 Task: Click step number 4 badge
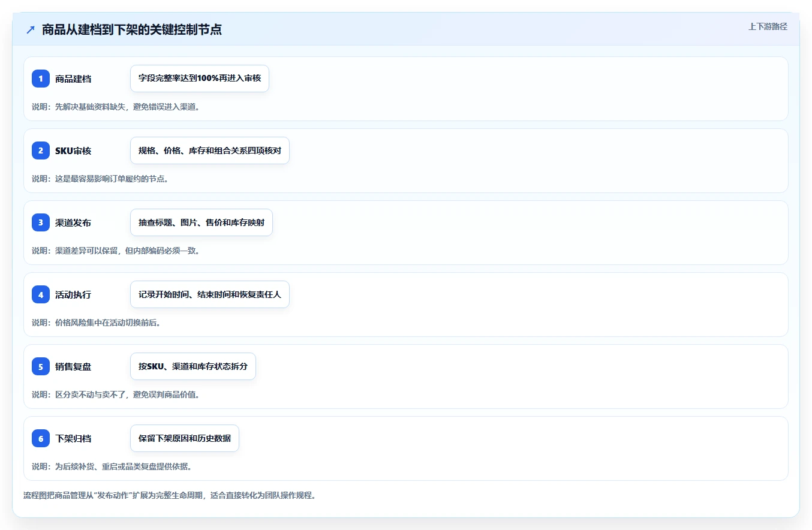(x=41, y=294)
